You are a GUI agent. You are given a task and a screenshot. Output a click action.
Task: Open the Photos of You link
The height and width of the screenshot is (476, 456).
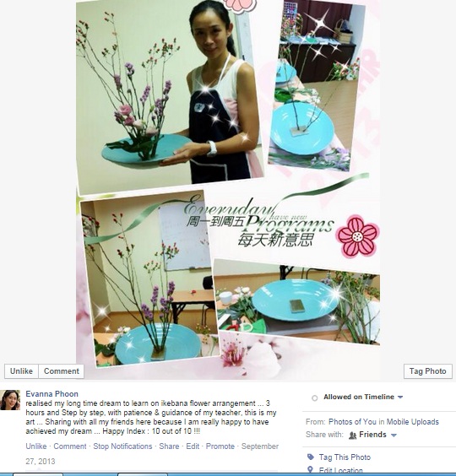(x=352, y=422)
